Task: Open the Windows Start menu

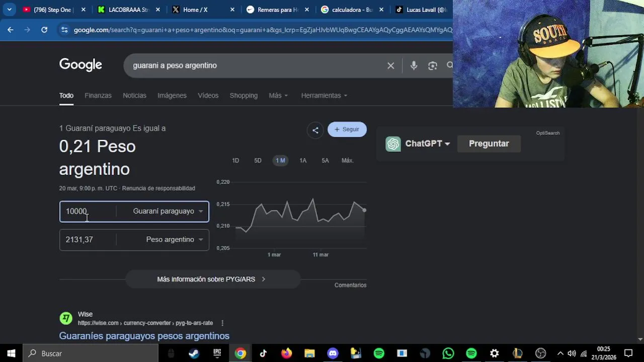Action: click(x=11, y=353)
